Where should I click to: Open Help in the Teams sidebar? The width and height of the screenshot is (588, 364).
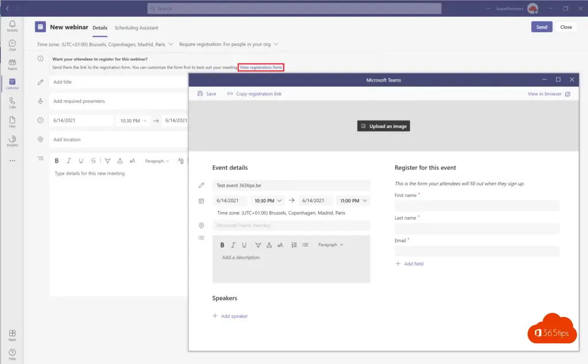[12, 354]
